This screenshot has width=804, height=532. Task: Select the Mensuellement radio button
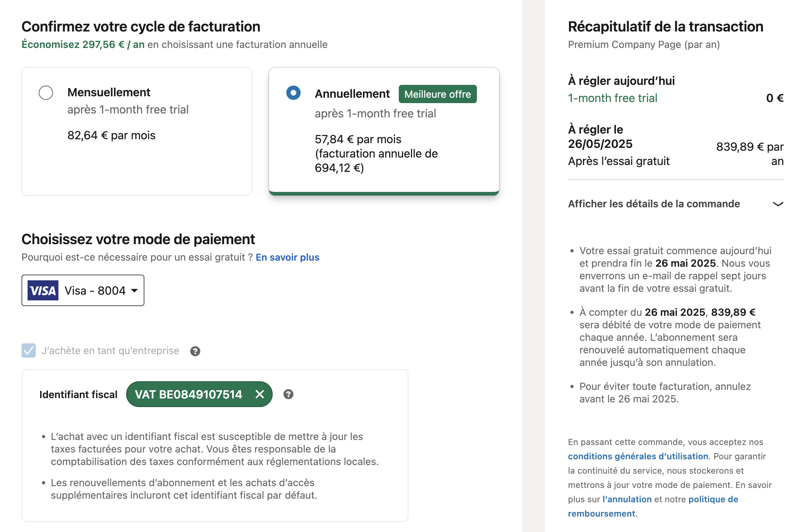[x=46, y=93]
